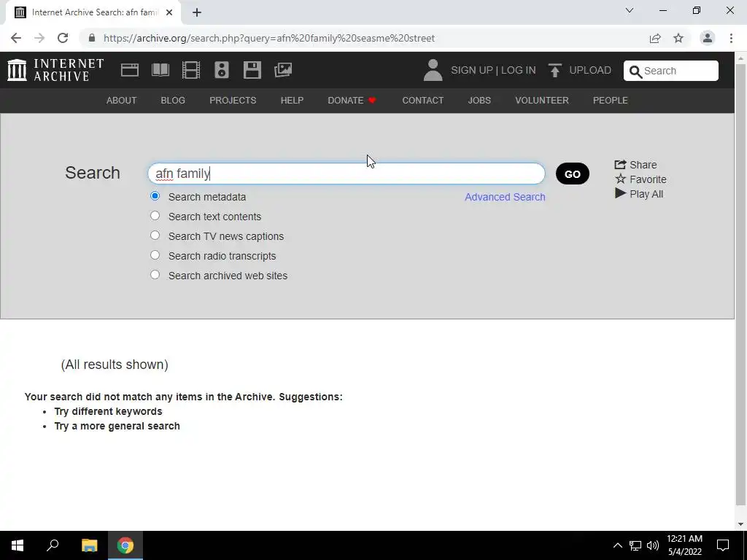Screen dimensions: 747x560
Task: Show hidden system tray icons
Action: 617,545
